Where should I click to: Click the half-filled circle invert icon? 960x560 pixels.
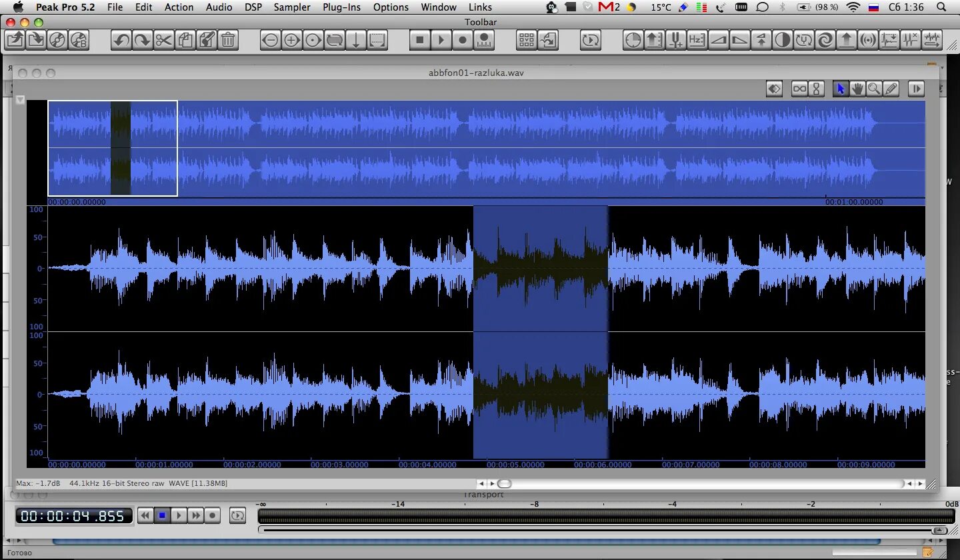tap(782, 40)
